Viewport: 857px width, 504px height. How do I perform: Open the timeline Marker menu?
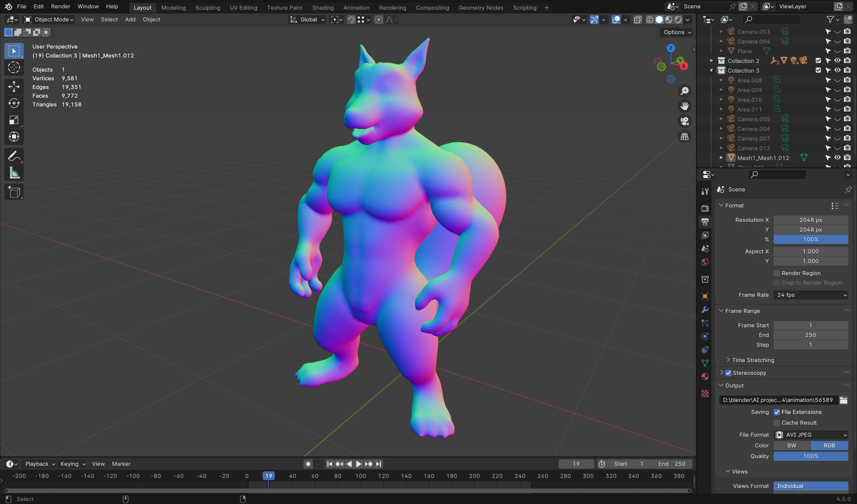click(x=121, y=464)
